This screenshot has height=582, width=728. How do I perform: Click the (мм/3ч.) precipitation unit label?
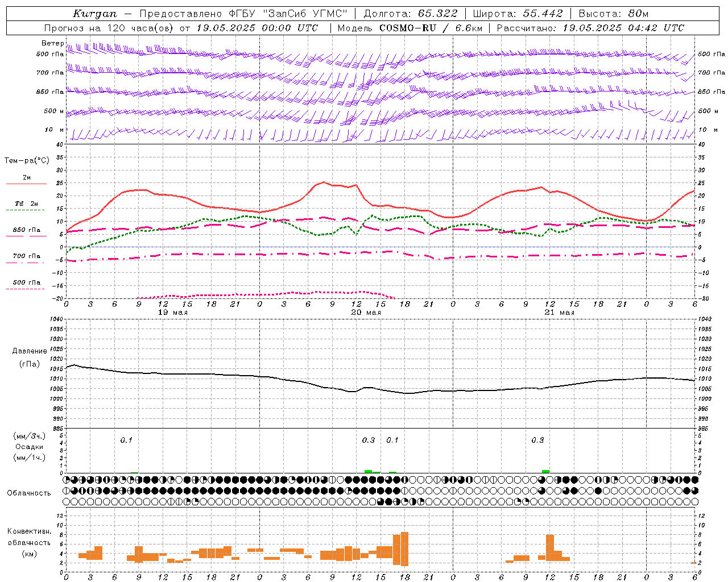[x=30, y=436]
